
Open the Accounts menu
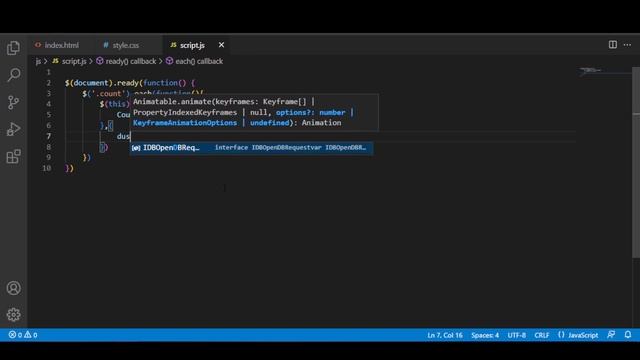[13, 288]
